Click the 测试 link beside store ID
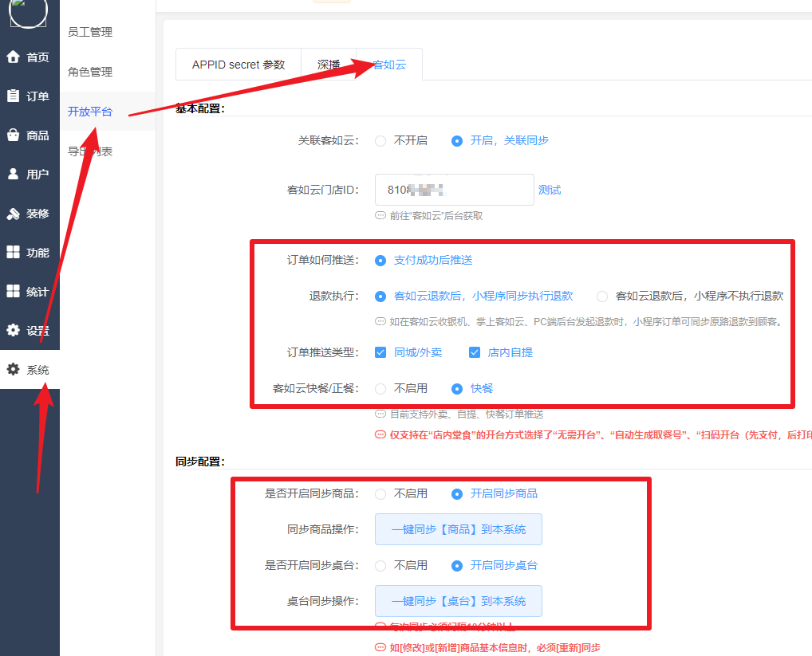 tap(550, 190)
